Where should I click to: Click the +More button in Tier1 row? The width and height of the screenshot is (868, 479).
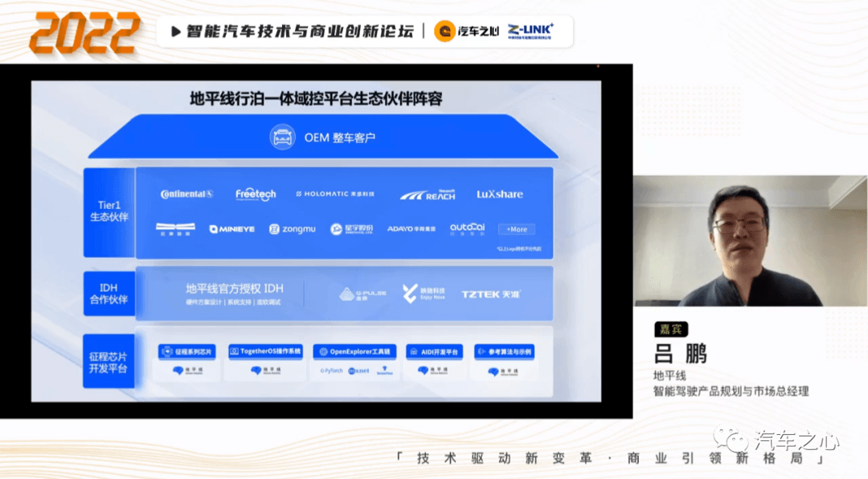click(x=517, y=229)
